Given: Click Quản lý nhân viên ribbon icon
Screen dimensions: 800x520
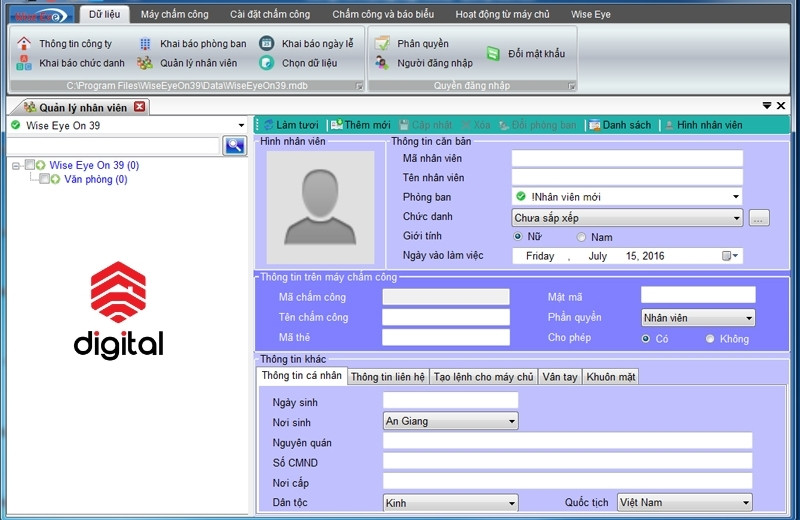Looking at the screenshot, I should click(145, 63).
